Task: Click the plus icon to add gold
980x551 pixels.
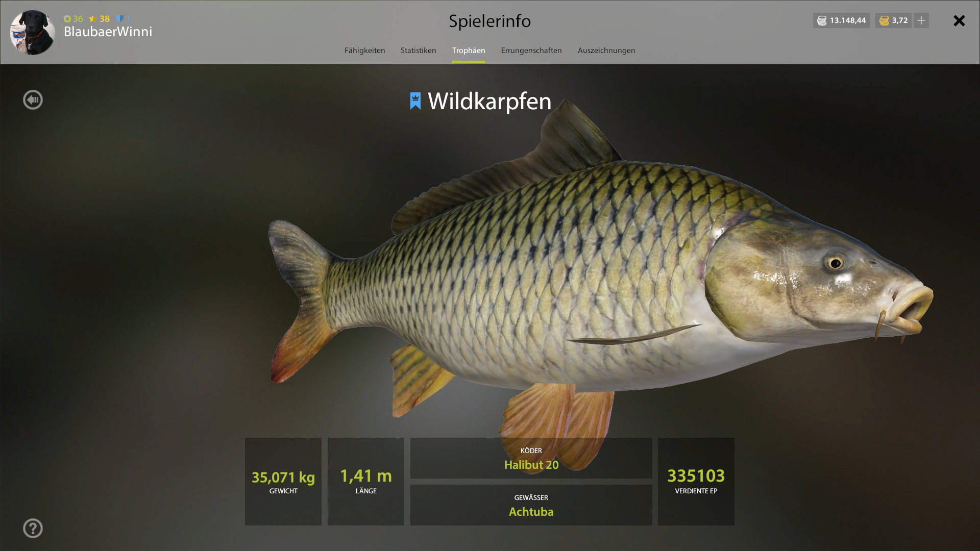Action: 921,20
